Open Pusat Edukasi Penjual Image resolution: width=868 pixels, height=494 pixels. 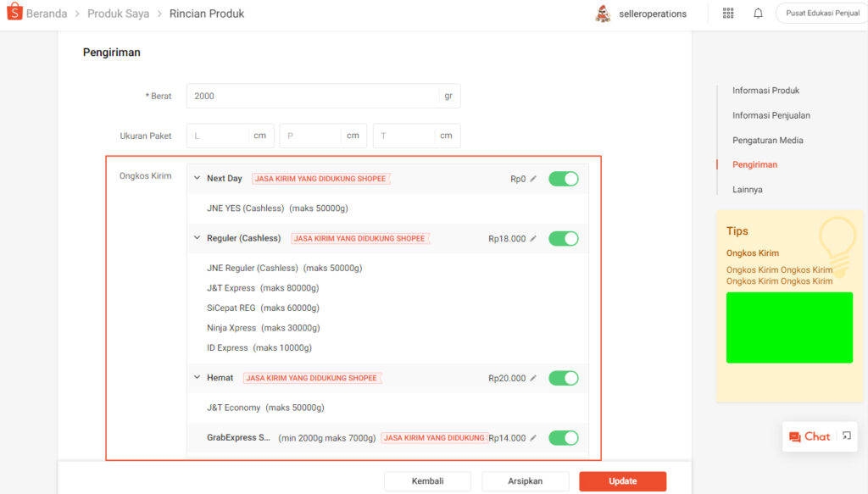click(x=822, y=14)
